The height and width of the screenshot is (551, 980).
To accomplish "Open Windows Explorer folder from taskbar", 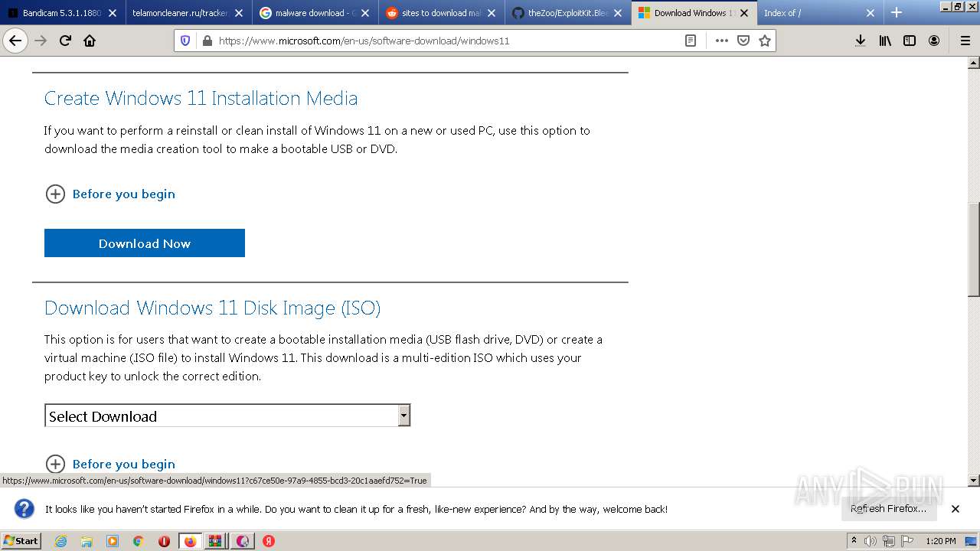I will [x=87, y=541].
